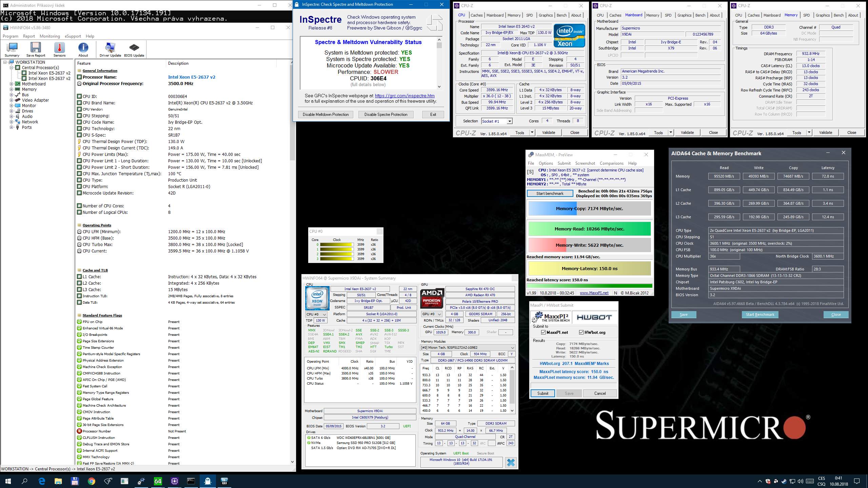
Task: Select the Ports tree item
Action: [27, 127]
